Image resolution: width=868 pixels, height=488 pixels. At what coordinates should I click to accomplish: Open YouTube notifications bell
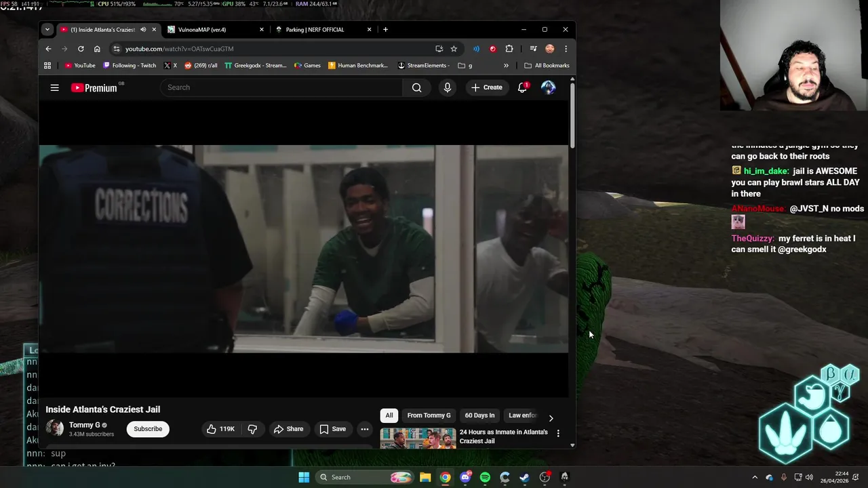(522, 87)
